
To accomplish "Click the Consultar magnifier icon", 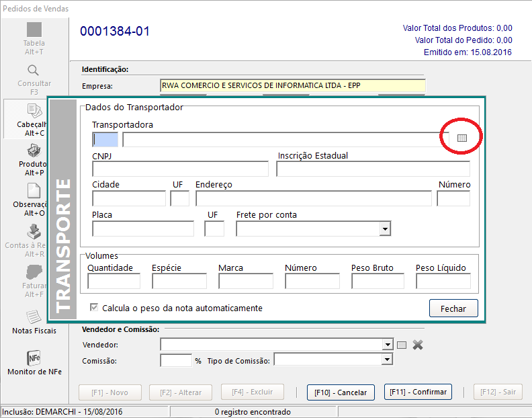I will point(34,71).
